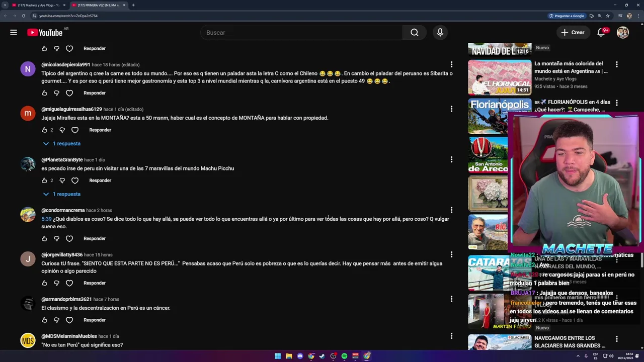Start voice search with the microphone icon
644x362 pixels.
tap(440, 33)
